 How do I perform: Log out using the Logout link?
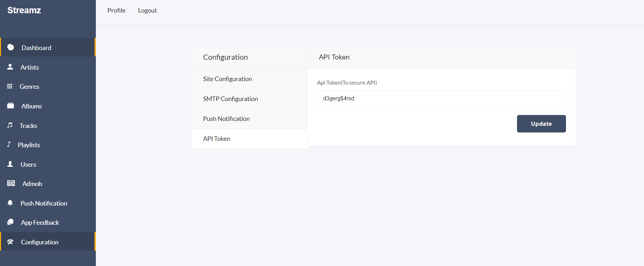pos(147,10)
